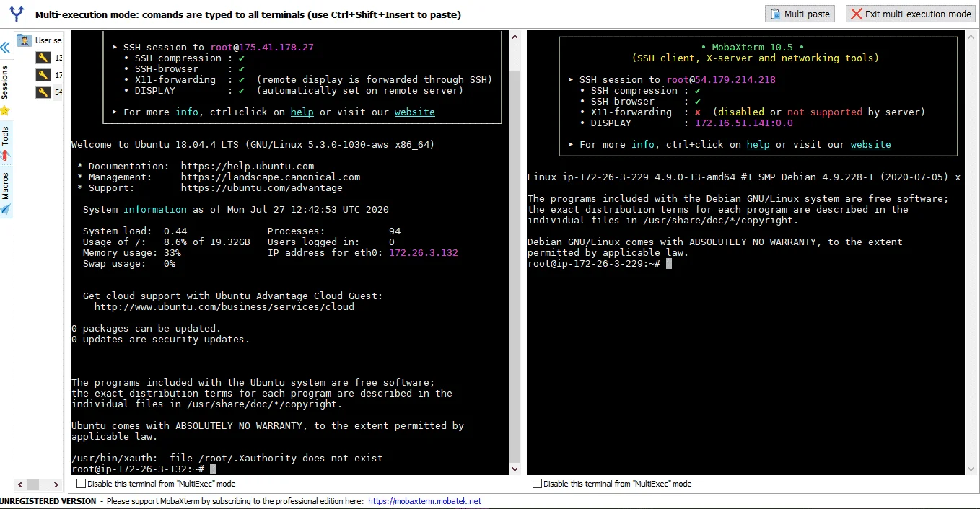The image size is (980, 509).
Task: Click help link in right terminal
Action: 758,145
